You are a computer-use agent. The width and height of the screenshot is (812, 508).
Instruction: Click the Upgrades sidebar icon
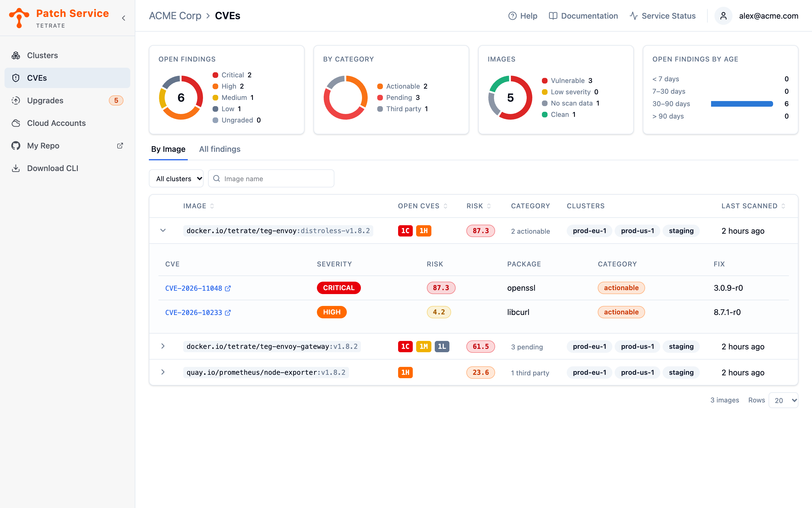click(16, 100)
